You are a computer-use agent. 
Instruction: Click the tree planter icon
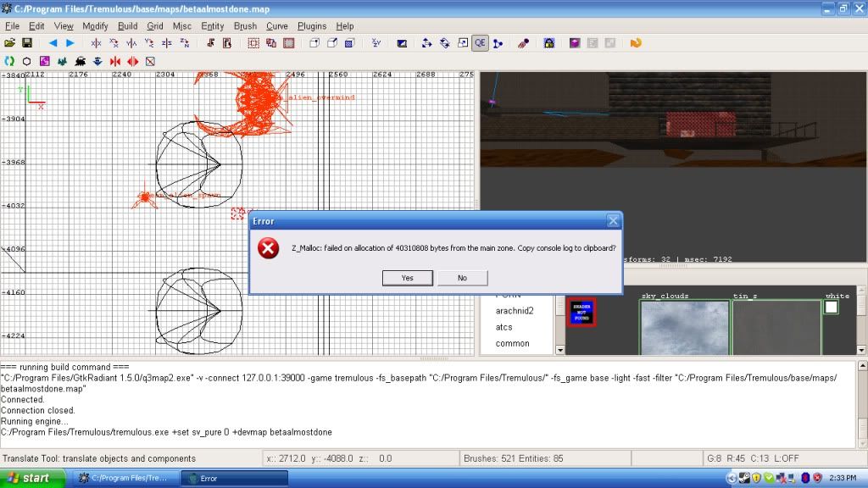(x=63, y=61)
